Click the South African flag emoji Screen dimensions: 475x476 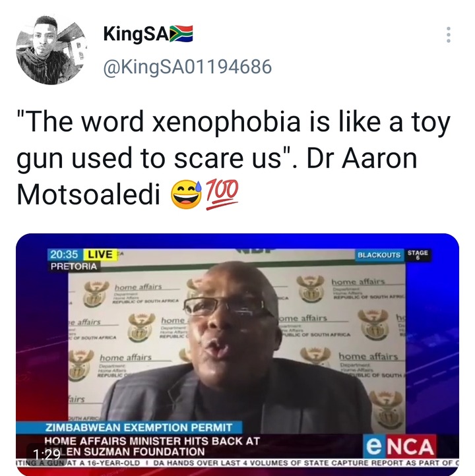(181, 34)
